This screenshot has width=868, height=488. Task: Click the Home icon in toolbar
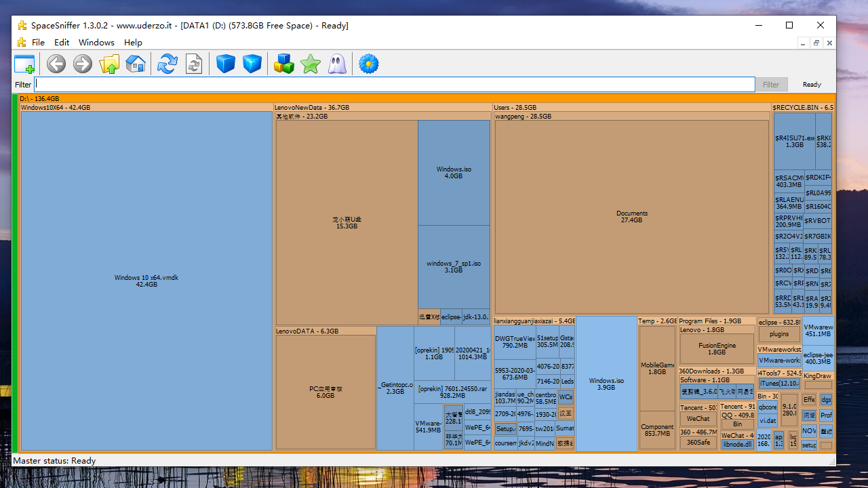[x=136, y=64]
